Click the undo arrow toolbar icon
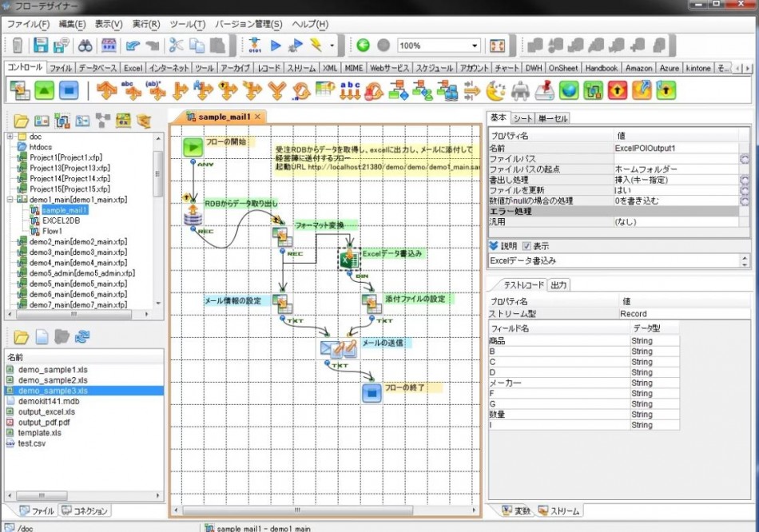 coord(133,46)
